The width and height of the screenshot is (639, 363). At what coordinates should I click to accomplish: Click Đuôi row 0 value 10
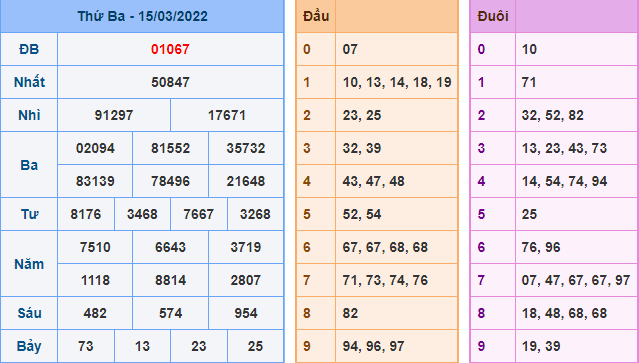point(529,49)
